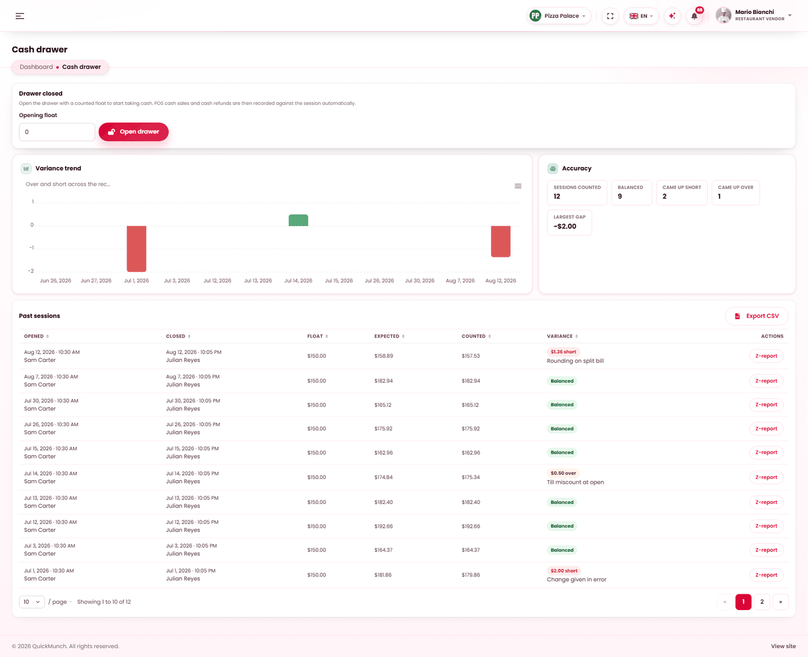Click the Variance trend chart icon
The image size is (812, 657).
point(26,169)
